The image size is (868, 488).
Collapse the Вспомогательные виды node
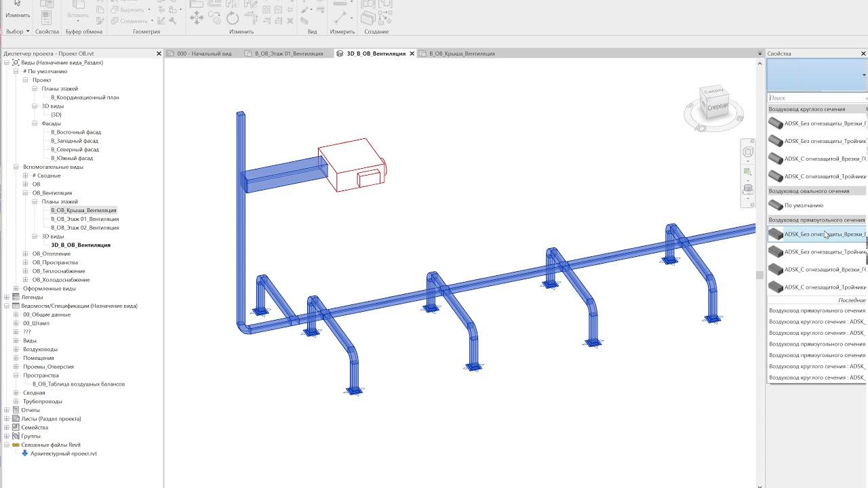[x=16, y=167]
